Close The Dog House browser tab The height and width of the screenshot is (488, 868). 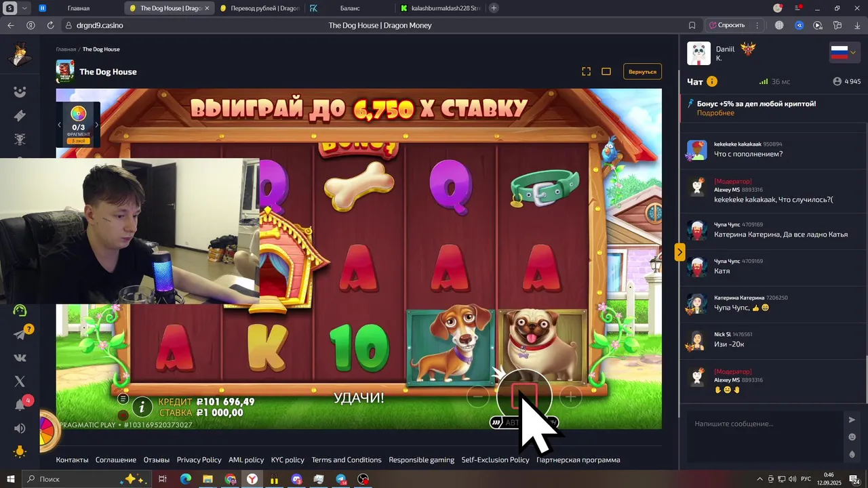(206, 8)
